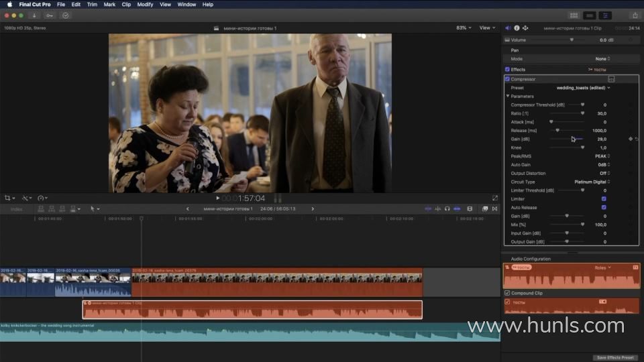Open the wedding_toasts preset dropdown
644x362 pixels.
[583, 88]
